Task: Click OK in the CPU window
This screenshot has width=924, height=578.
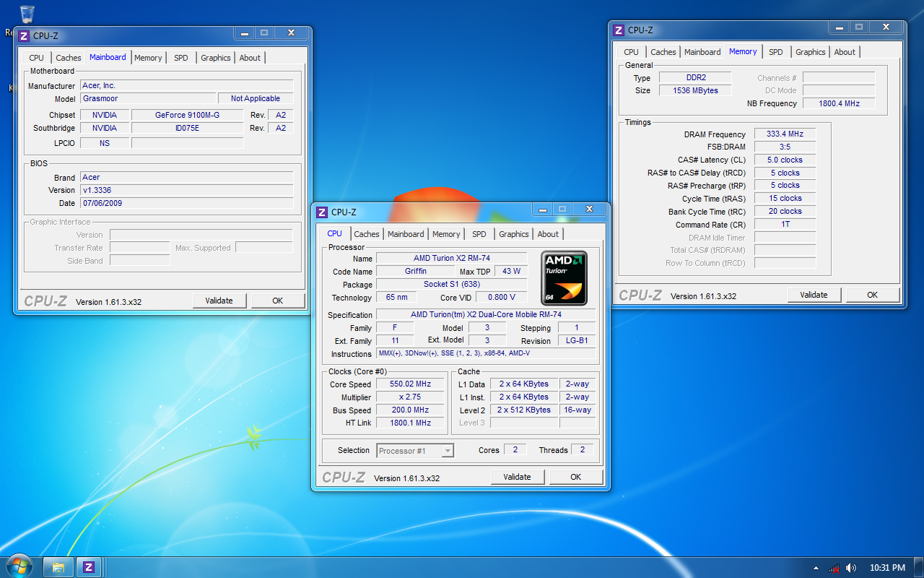Action: point(575,477)
